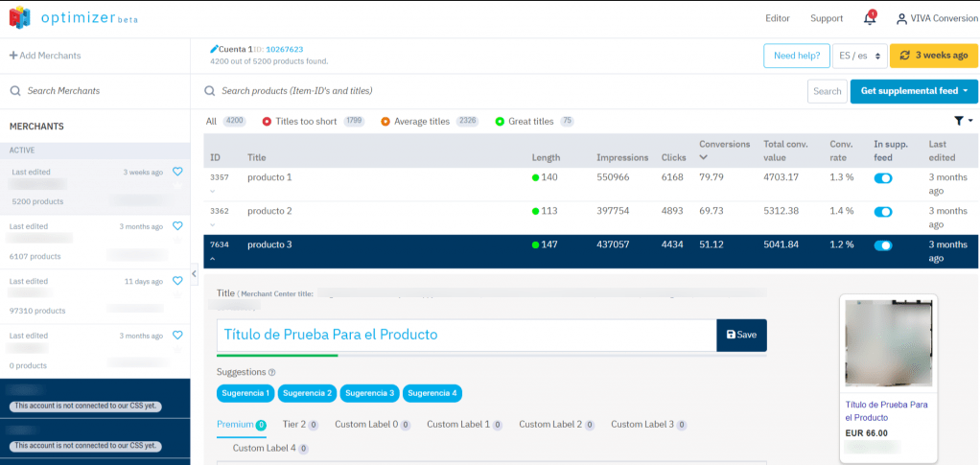Image resolution: width=980 pixels, height=465 pixels.
Task: Switch to Custom Label 0 tab
Action: tap(372, 425)
